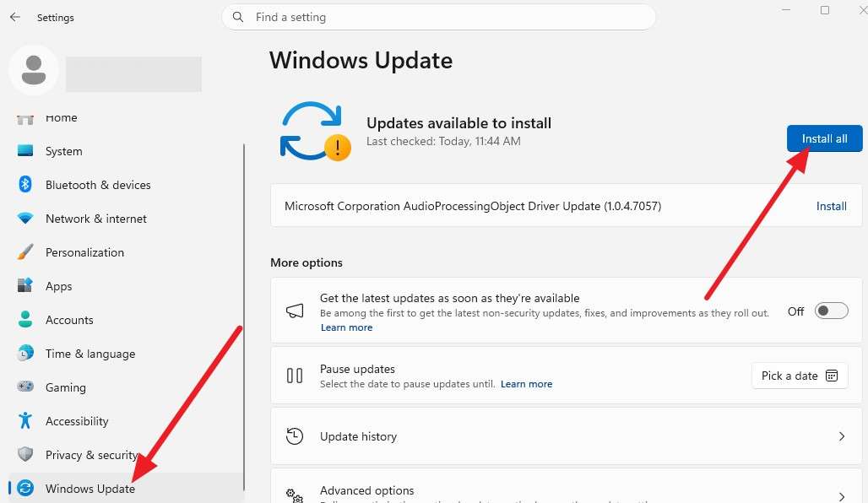Click the Windows Update sync icon in sidebar
Image resolution: width=868 pixels, height=503 pixels.
[x=25, y=488]
